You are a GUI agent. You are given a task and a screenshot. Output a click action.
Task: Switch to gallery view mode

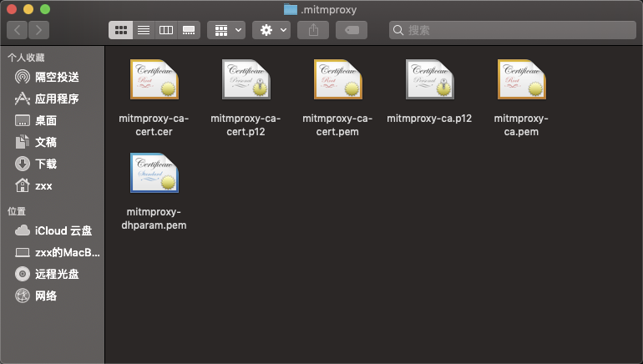[x=189, y=30]
